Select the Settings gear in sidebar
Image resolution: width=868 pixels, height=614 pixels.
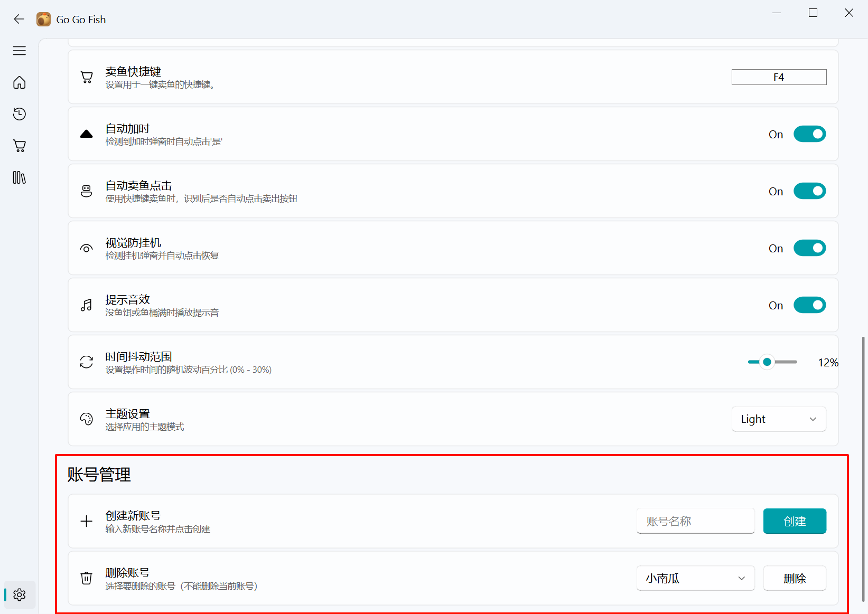pyautogui.click(x=20, y=595)
